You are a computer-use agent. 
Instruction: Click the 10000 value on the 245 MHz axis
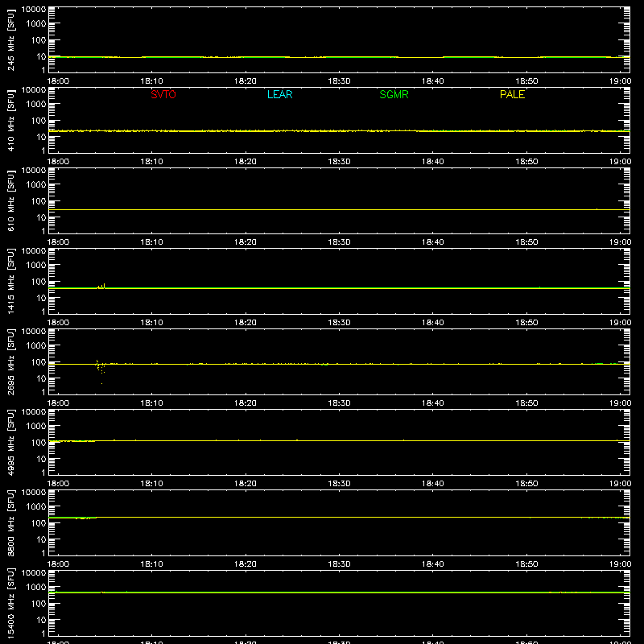click(x=34, y=10)
